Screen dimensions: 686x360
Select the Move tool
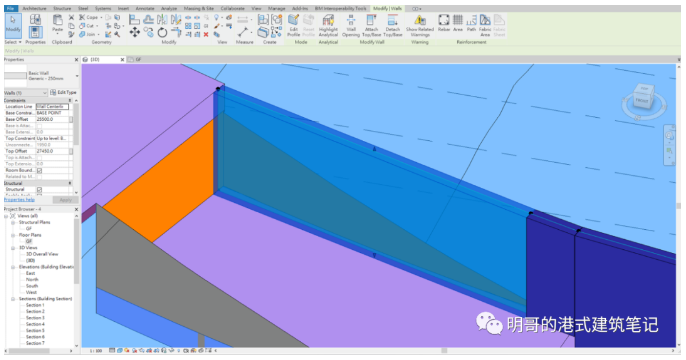pos(135,32)
